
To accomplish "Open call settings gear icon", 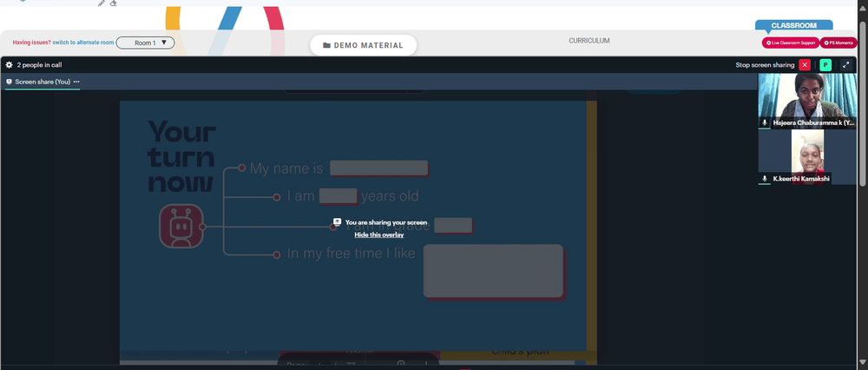I will [x=9, y=65].
